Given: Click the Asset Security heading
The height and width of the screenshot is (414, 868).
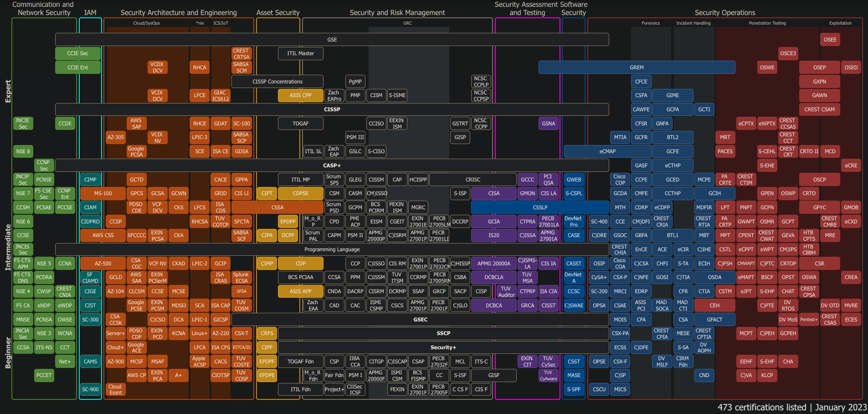Looking at the screenshot, I should [278, 13].
